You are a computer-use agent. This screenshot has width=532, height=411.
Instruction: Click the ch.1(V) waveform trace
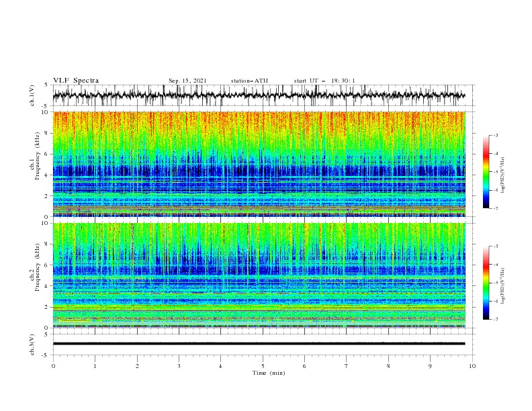pyautogui.click(x=259, y=95)
